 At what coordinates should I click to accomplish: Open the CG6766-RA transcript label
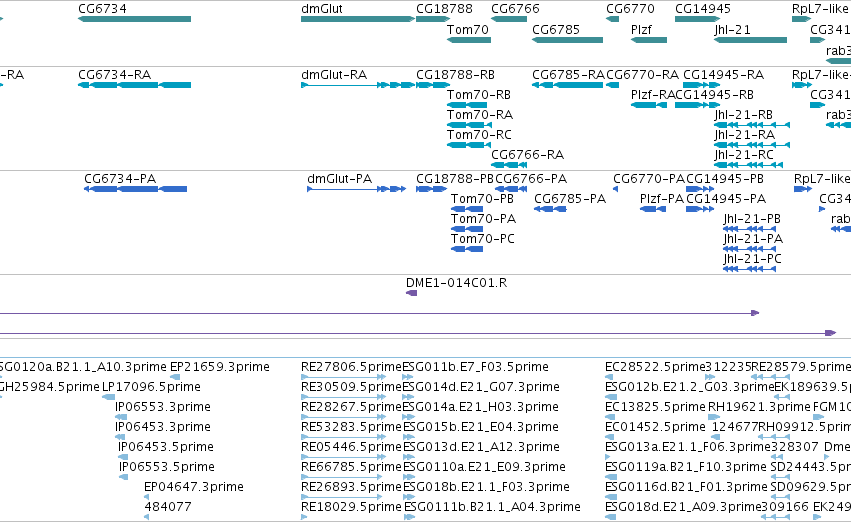(x=528, y=155)
